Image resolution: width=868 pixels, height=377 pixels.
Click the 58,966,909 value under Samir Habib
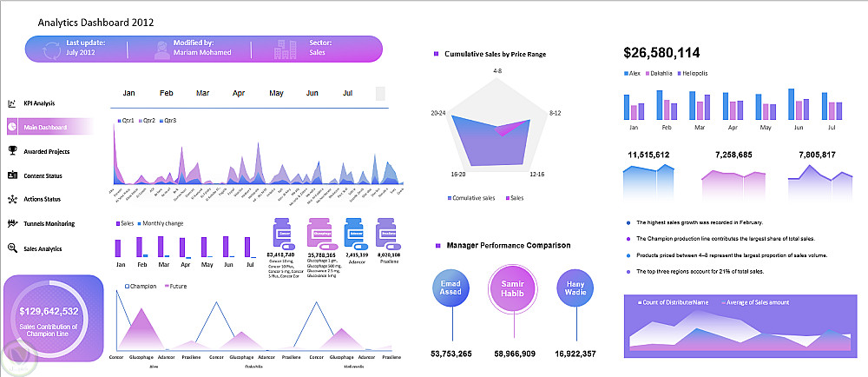click(514, 354)
